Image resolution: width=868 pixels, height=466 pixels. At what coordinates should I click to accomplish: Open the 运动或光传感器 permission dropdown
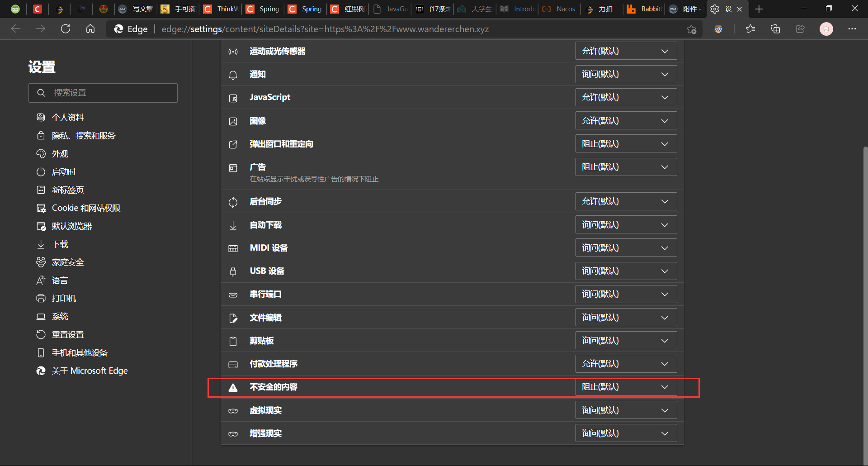pos(626,51)
